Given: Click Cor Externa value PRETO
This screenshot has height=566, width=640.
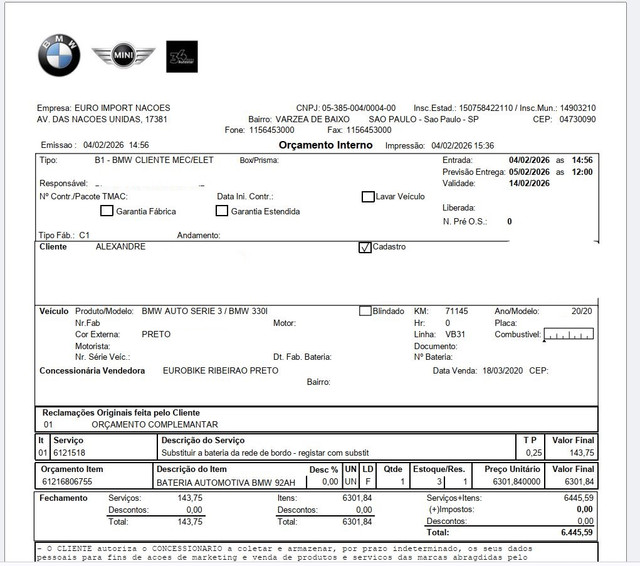Looking at the screenshot, I should [156, 335].
